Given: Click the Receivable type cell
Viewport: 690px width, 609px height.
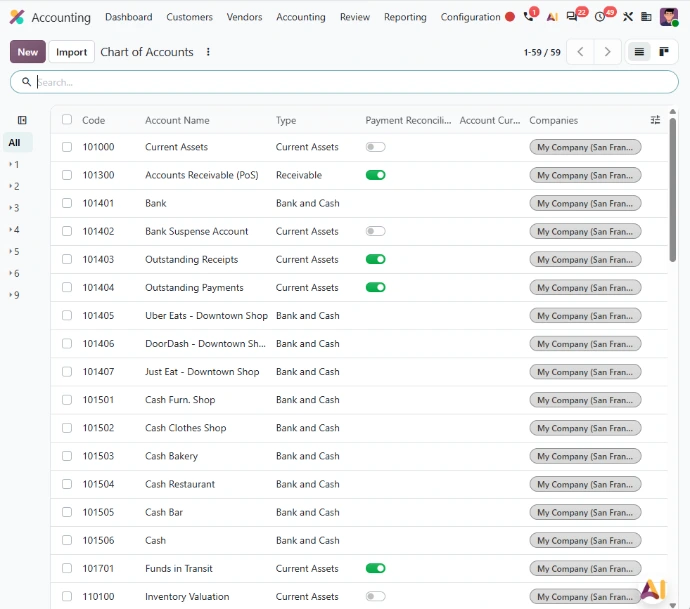Looking at the screenshot, I should pyautogui.click(x=299, y=175).
